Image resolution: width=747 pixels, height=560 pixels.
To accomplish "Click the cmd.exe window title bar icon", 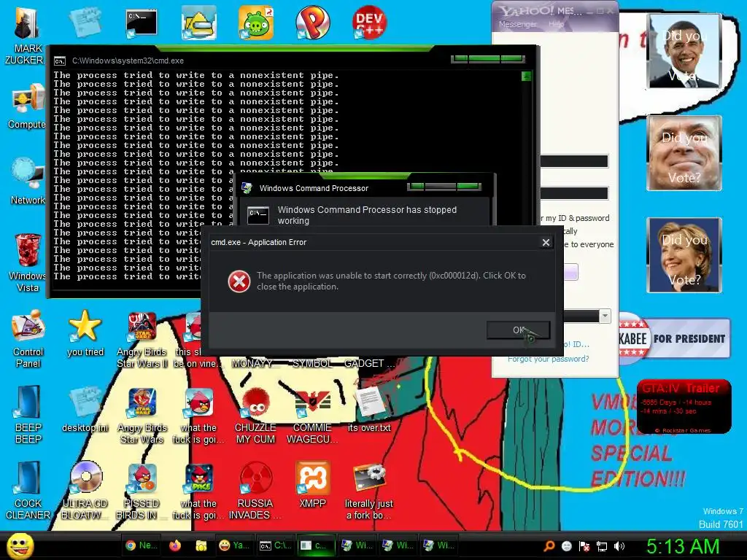I will tap(60, 61).
